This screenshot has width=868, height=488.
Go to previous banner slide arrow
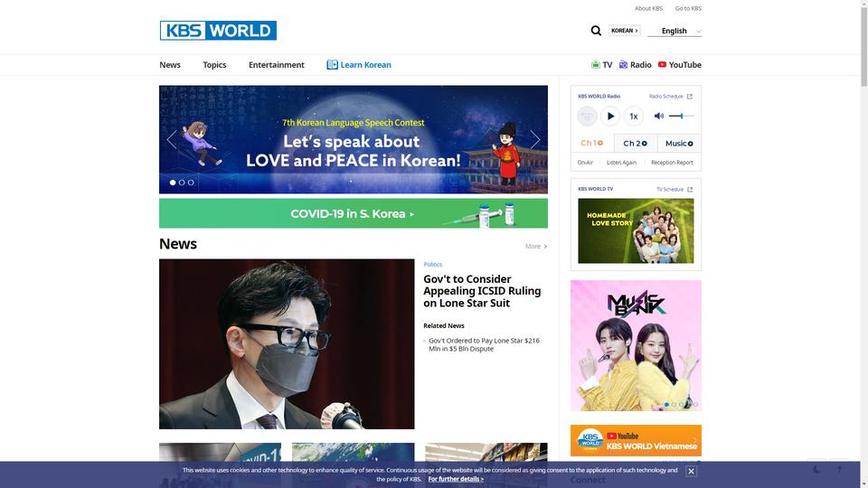pyautogui.click(x=172, y=139)
